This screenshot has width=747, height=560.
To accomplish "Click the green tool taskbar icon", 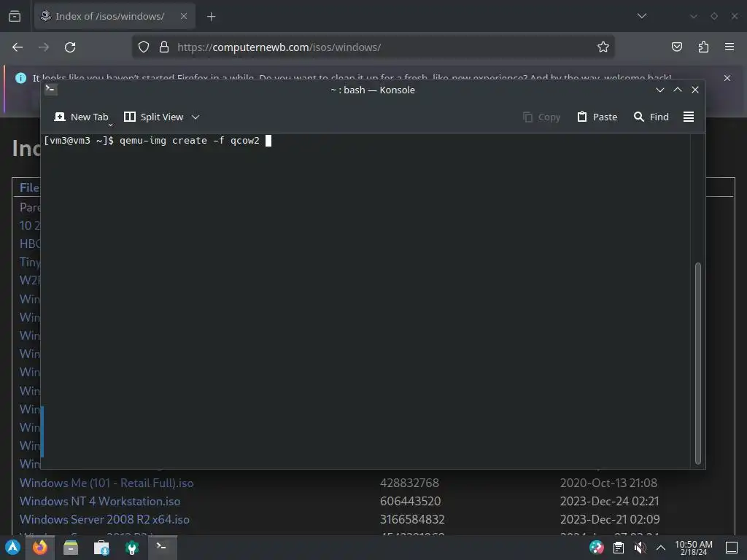I will point(132,548).
